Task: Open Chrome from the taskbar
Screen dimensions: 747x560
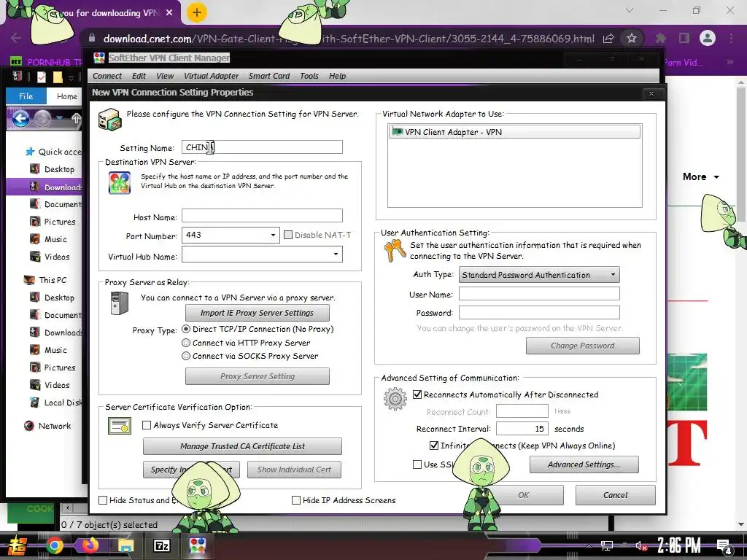Action: pyautogui.click(x=54, y=546)
